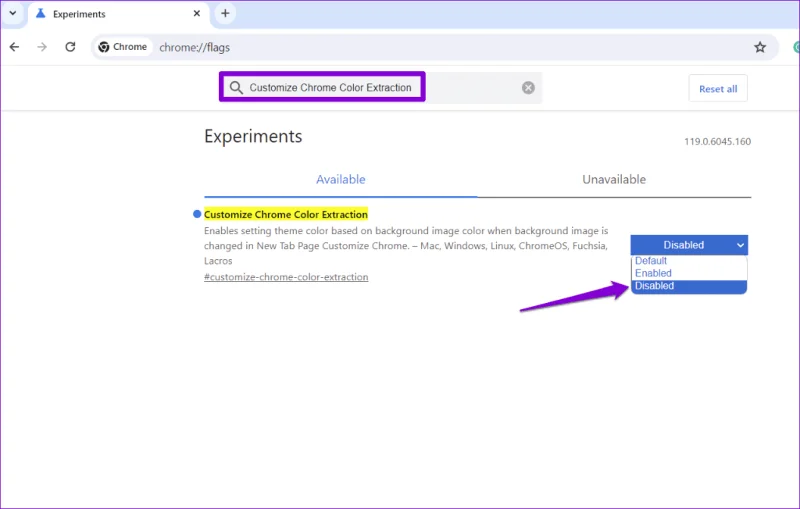Select the Experiments browser tab
The height and width of the screenshot is (509, 800).
click(116, 14)
